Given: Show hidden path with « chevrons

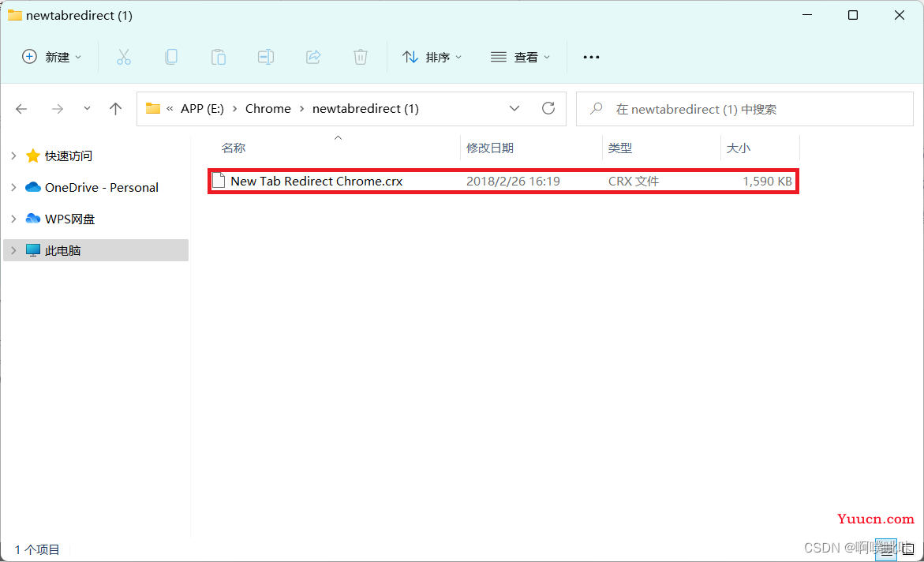Looking at the screenshot, I should [170, 109].
